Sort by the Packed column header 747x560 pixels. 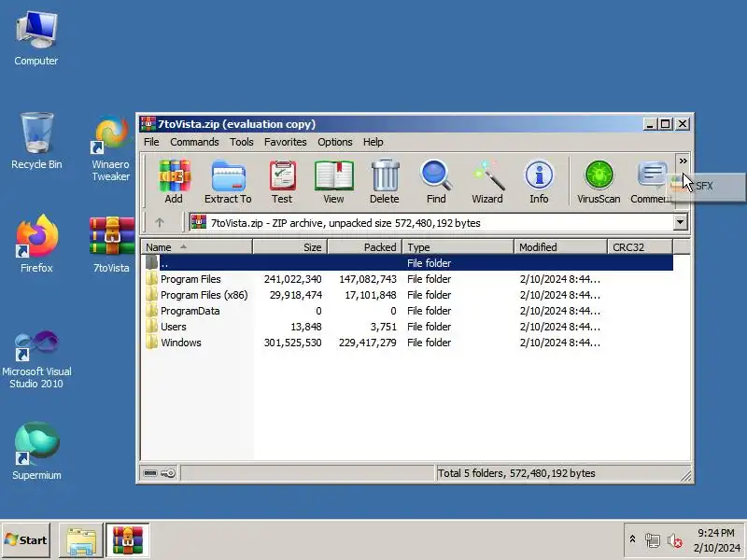365,247
